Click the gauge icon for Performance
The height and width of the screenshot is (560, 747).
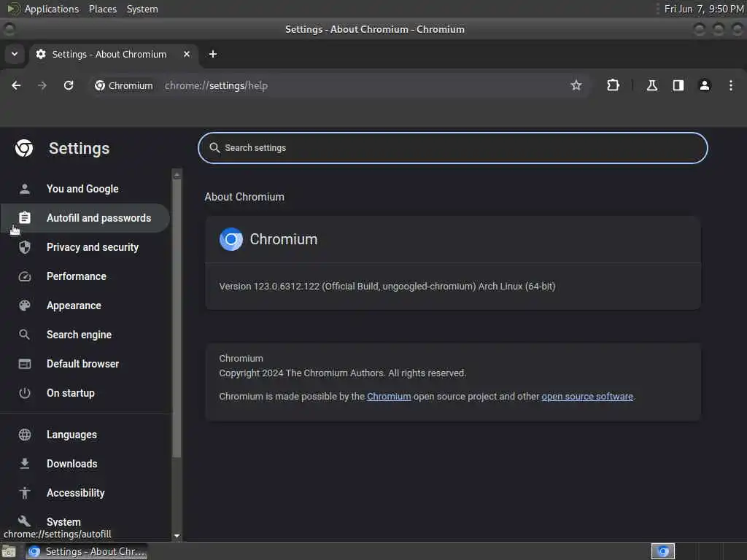[25, 276]
